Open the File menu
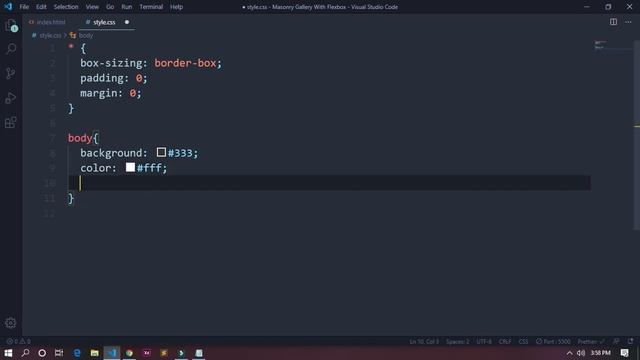 (x=24, y=7)
